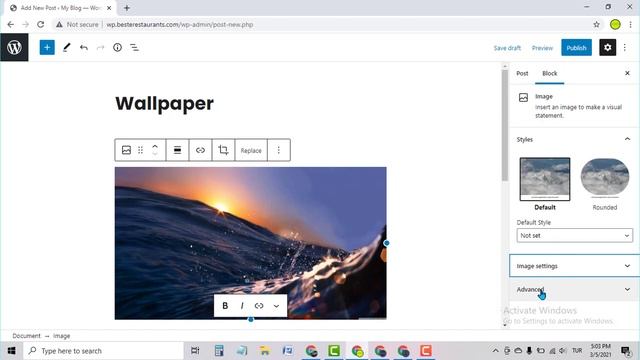Click the Replace image button
Viewport: 640px width, 360px height.
(x=251, y=151)
